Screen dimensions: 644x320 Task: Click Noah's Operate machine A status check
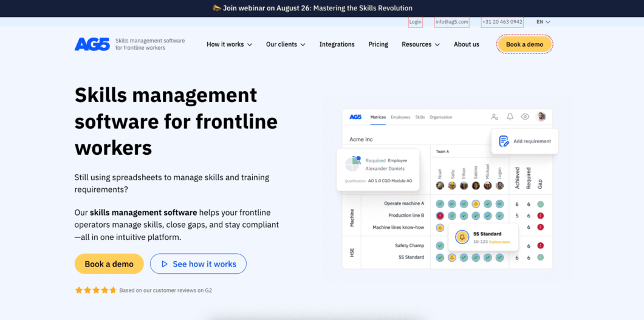[x=440, y=204]
